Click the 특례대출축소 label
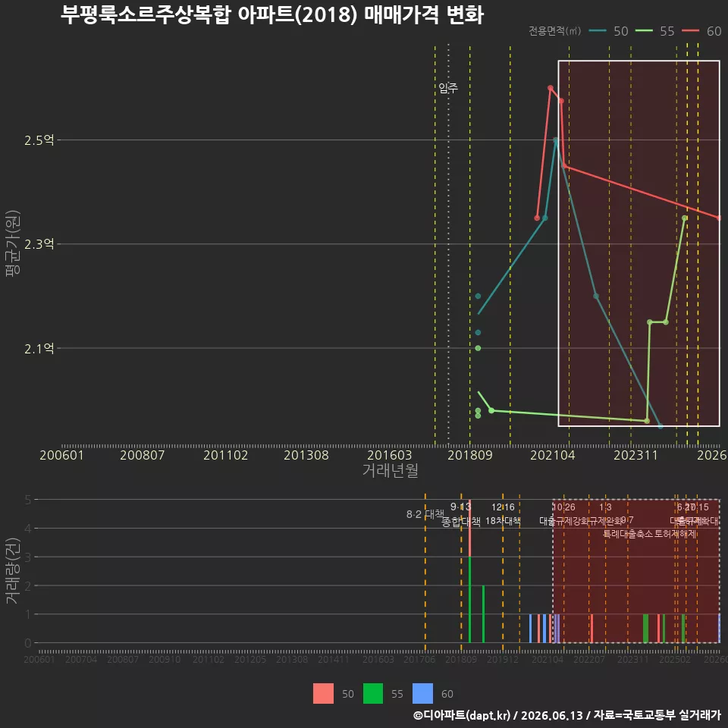Image resolution: width=728 pixels, height=728 pixels. [x=628, y=534]
